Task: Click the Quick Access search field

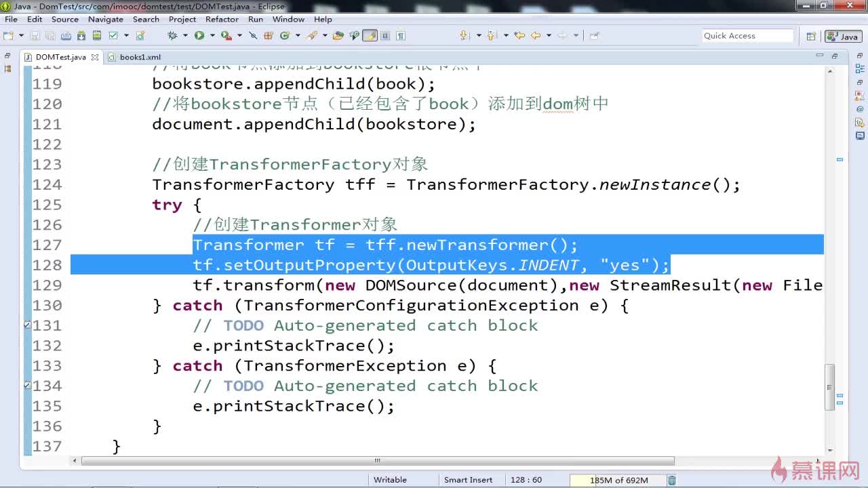Action: point(747,36)
